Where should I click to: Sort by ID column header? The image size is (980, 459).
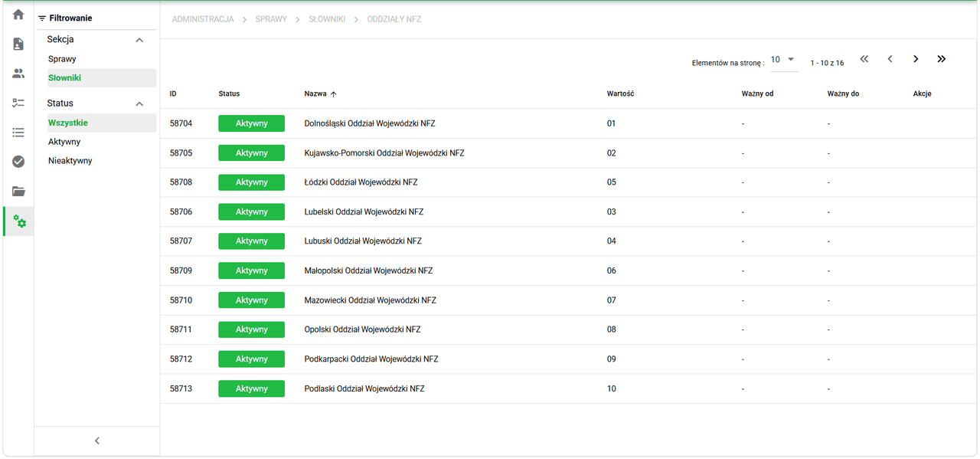pyautogui.click(x=173, y=93)
